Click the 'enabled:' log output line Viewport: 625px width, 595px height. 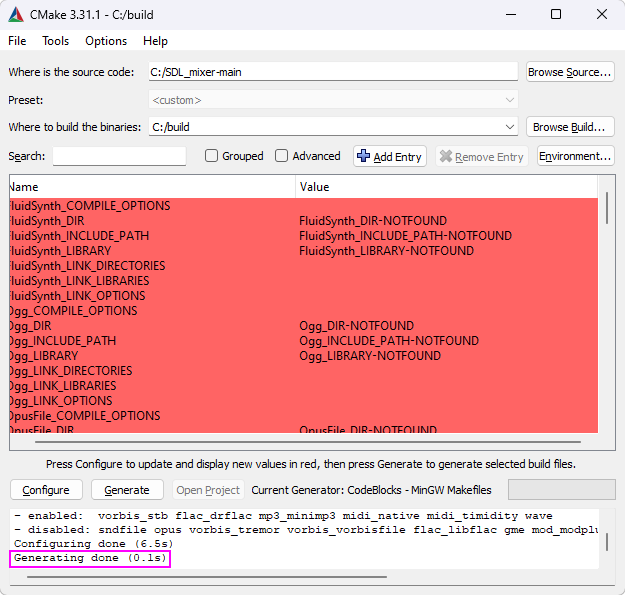[x=283, y=516]
